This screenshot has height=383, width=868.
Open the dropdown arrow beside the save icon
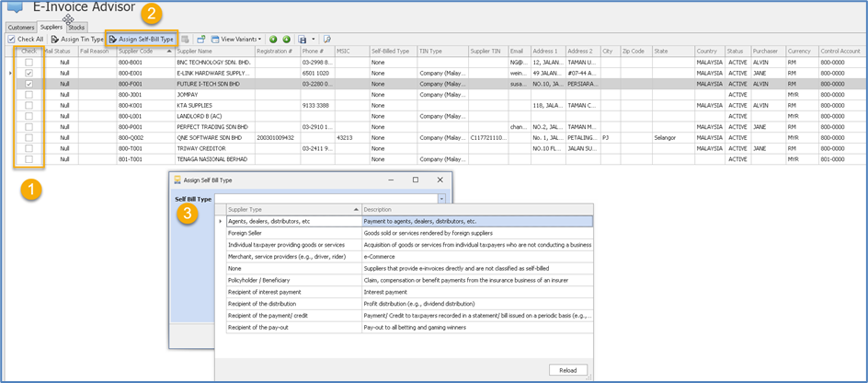point(313,40)
